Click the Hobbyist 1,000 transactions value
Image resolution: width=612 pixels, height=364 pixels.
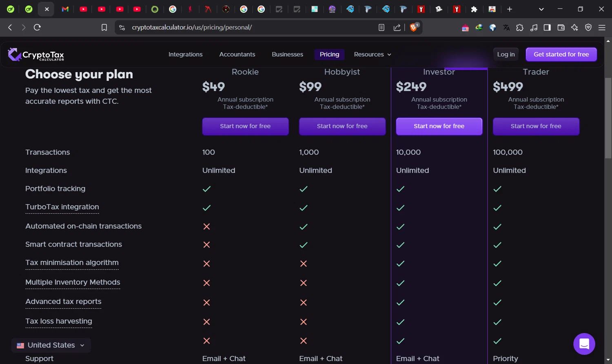[x=309, y=152]
